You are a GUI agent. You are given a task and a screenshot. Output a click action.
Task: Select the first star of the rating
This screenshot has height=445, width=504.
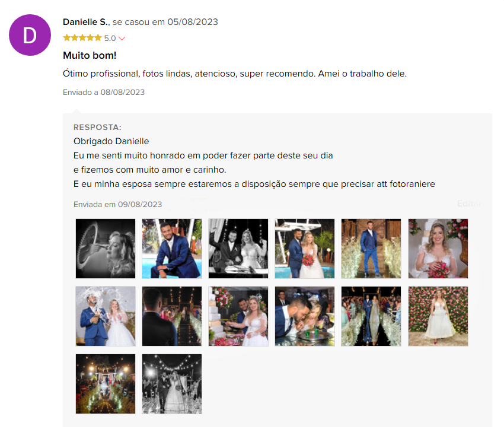pyautogui.click(x=66, y=37)
